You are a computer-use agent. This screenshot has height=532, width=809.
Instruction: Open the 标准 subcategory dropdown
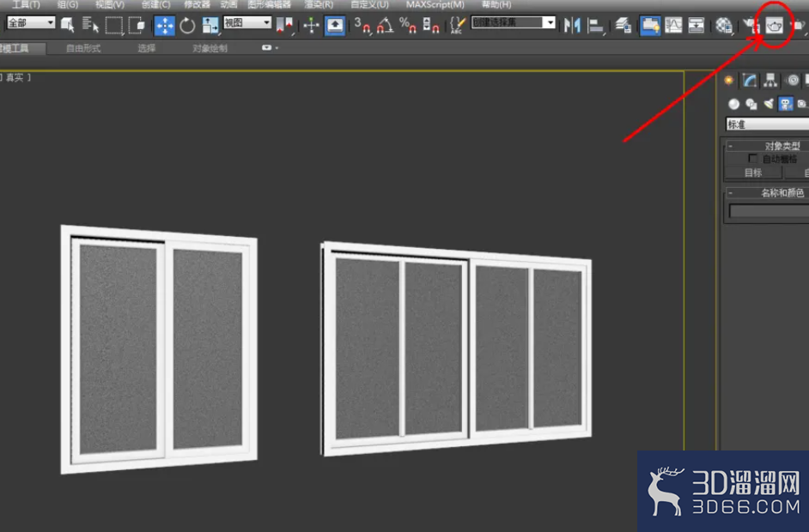[767, 124]
